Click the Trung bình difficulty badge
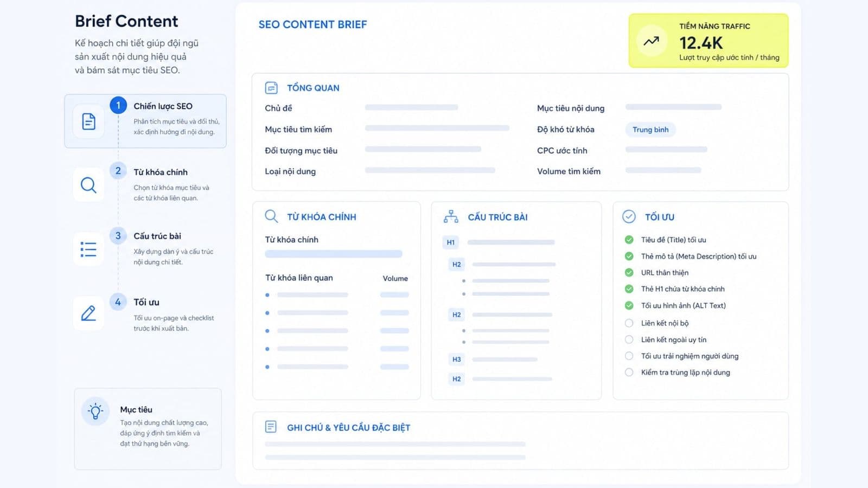Viewport: 868px width, 488px height. pos(650,130)
